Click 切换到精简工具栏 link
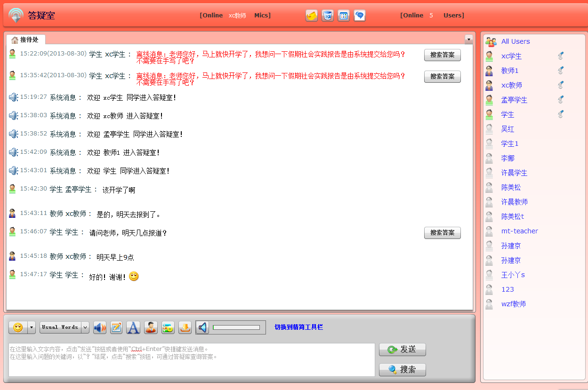The height and width of the screenshot is (390, 588). [x=298, y=327]
